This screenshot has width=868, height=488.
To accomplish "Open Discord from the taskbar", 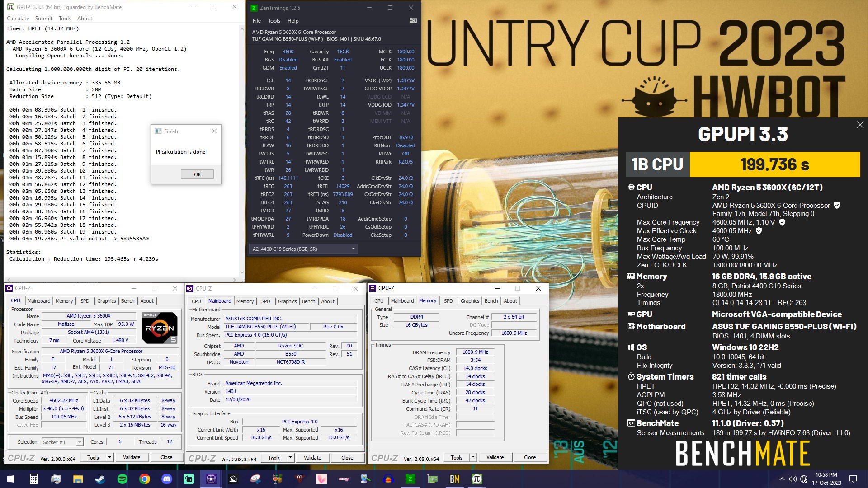I will (x=167, y=479).
